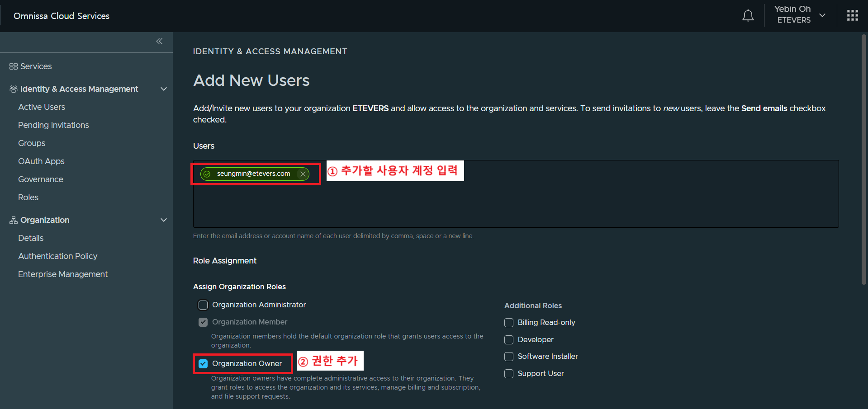Open the Authentication Policy link

coord(57,256)
